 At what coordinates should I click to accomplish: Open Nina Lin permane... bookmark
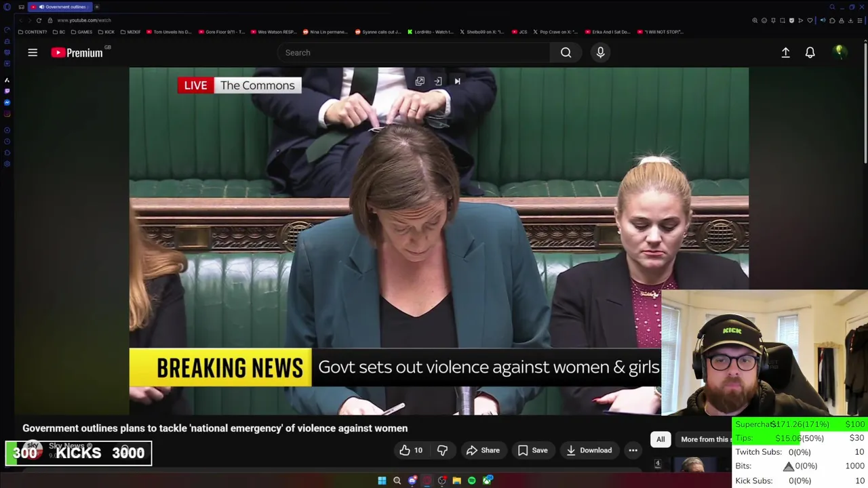(325, 32)
